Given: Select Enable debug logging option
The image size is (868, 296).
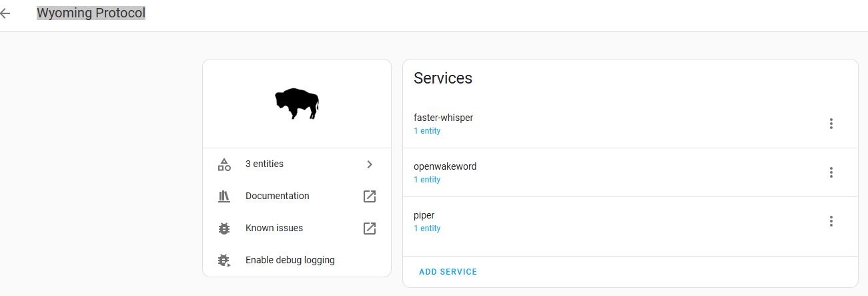Looking at the screenshot, I should coord(290,260).
